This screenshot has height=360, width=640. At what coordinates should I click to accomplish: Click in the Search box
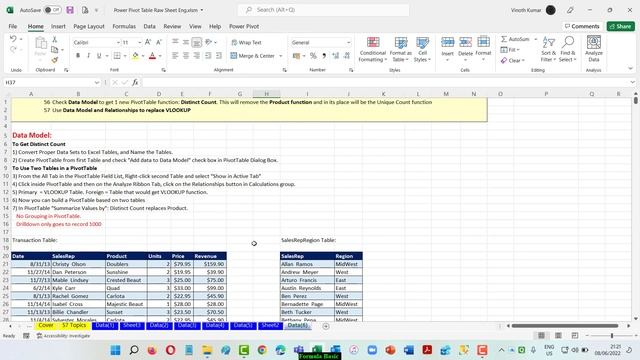323,10
